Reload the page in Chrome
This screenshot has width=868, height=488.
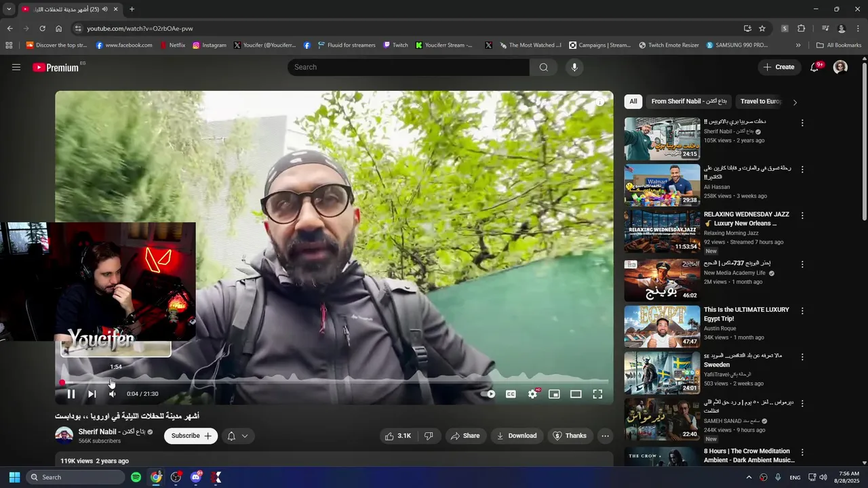pyautogui.click(x=42, y=28)
